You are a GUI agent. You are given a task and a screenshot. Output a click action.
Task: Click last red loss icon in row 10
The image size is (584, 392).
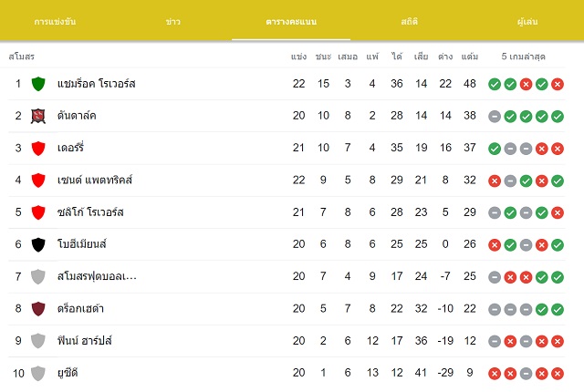558,374
